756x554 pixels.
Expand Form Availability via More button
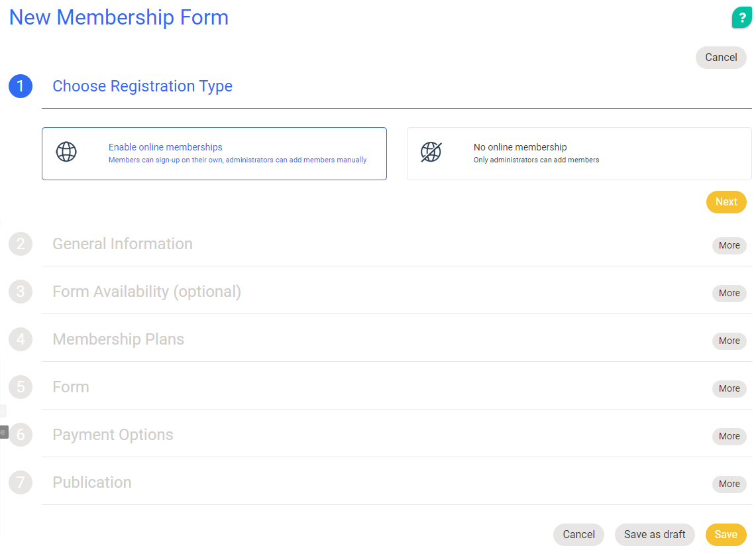coord(729,293)
